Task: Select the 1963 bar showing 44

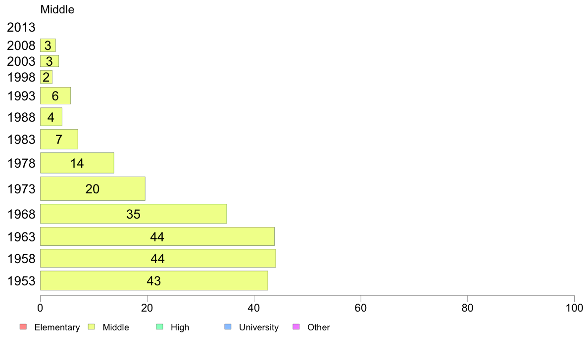Action: [157, 236]
